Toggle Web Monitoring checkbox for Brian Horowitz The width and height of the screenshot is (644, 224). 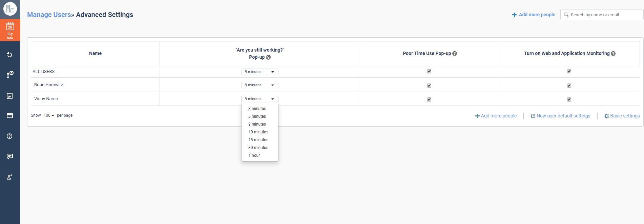coord(569,86)
